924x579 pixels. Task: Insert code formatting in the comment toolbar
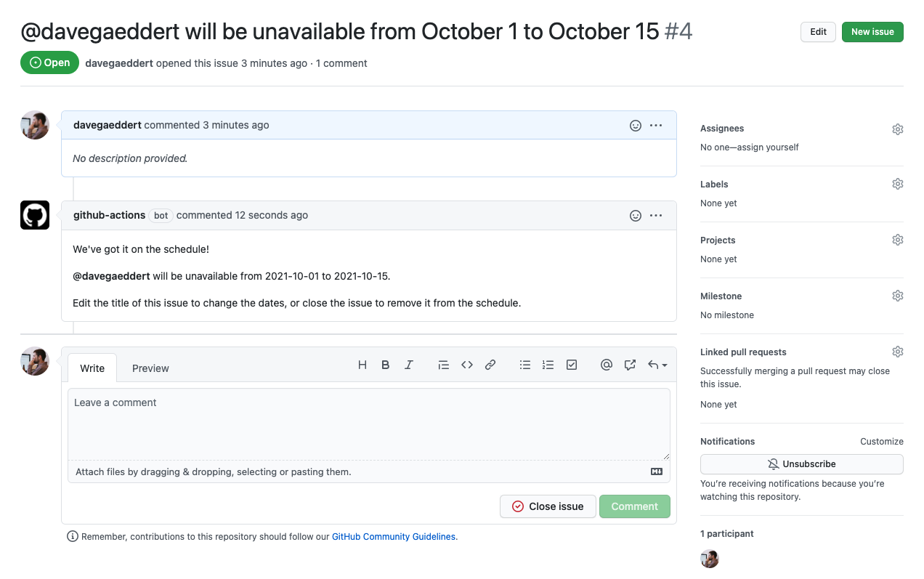click(x=467, y=365)
